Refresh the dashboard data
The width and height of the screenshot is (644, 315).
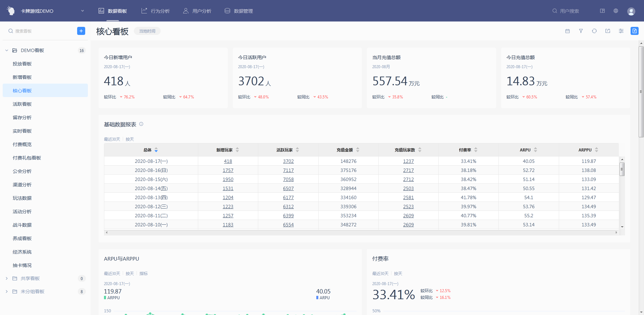[x=594, y=31]
